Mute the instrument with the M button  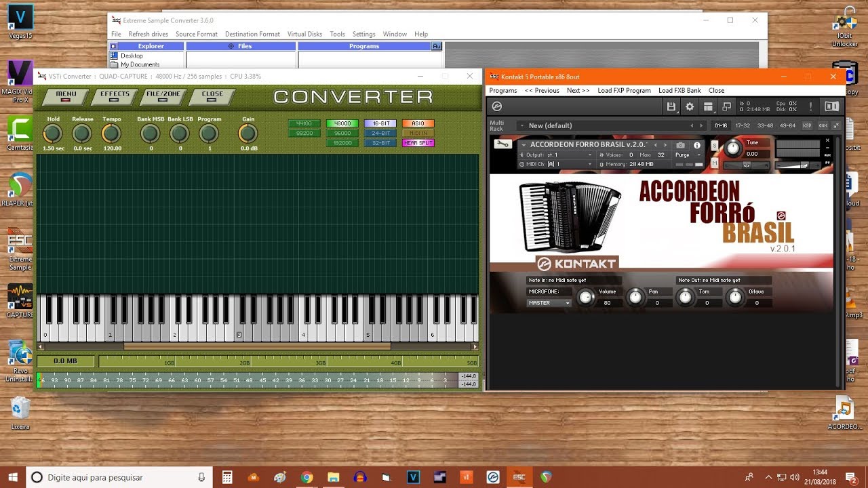coord(714,164)
